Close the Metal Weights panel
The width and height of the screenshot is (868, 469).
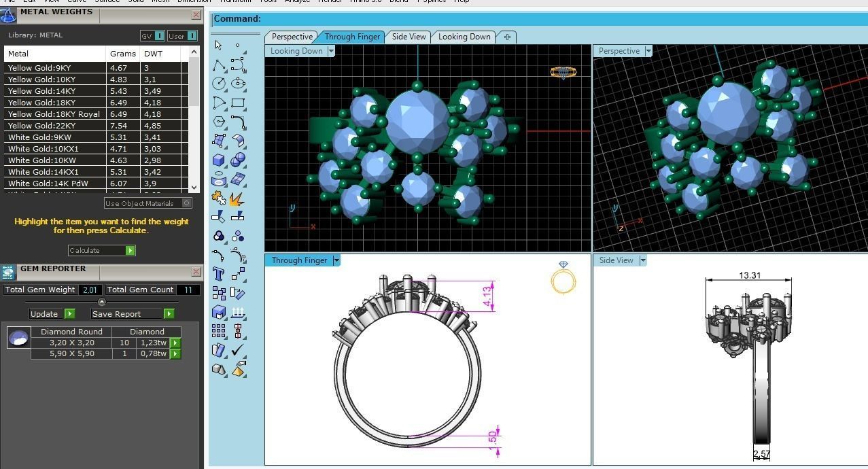pos(196,14)
